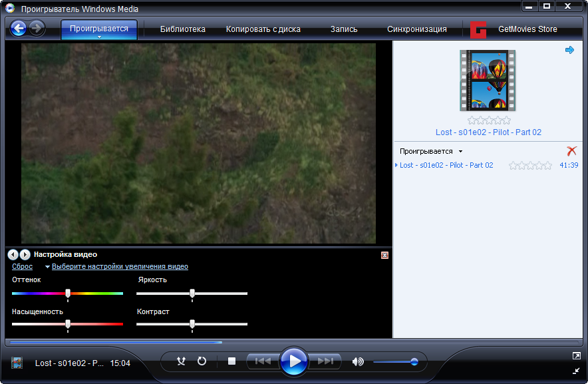The image size is (588, 384).
Task: Open the GetMovies Store red logo icon
Action: [478, 30]
